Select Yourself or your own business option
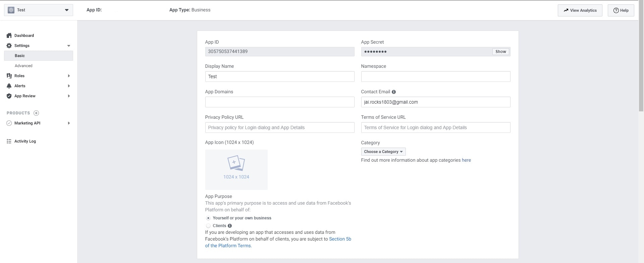 (208, 218)
